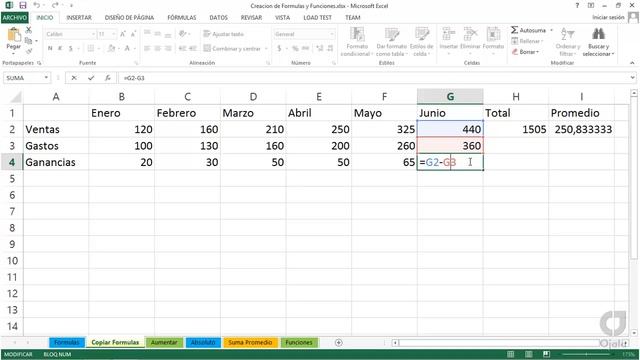
Task: Select cell H2 with value 1505
Action: point(516,129)
